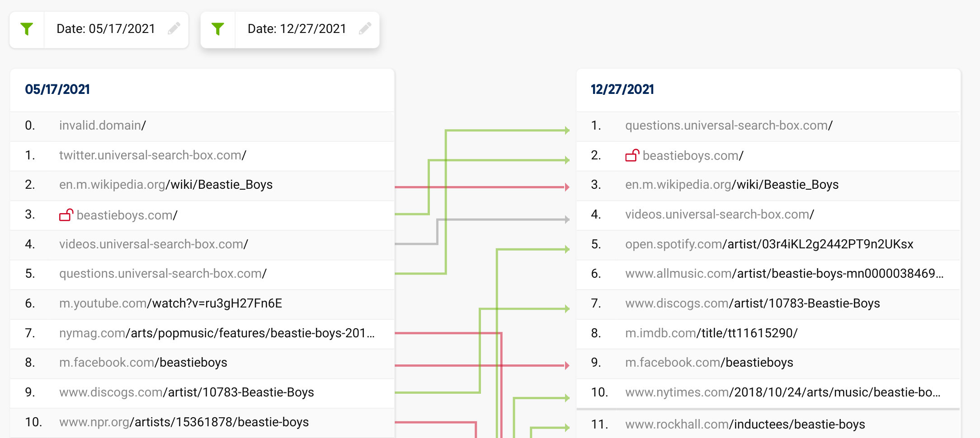Edit the 12/27/2021 date filter with pencil icon

pos(365,28)
